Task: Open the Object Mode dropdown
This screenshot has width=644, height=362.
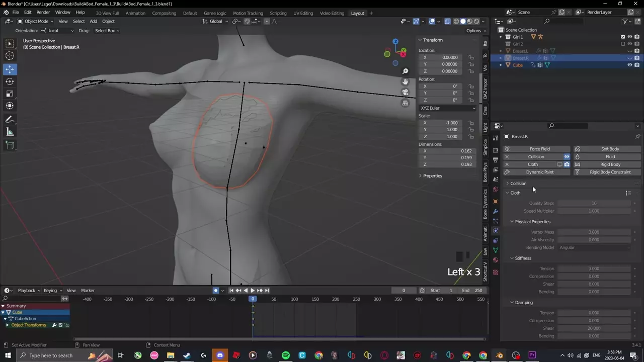Action: [35, 21]
